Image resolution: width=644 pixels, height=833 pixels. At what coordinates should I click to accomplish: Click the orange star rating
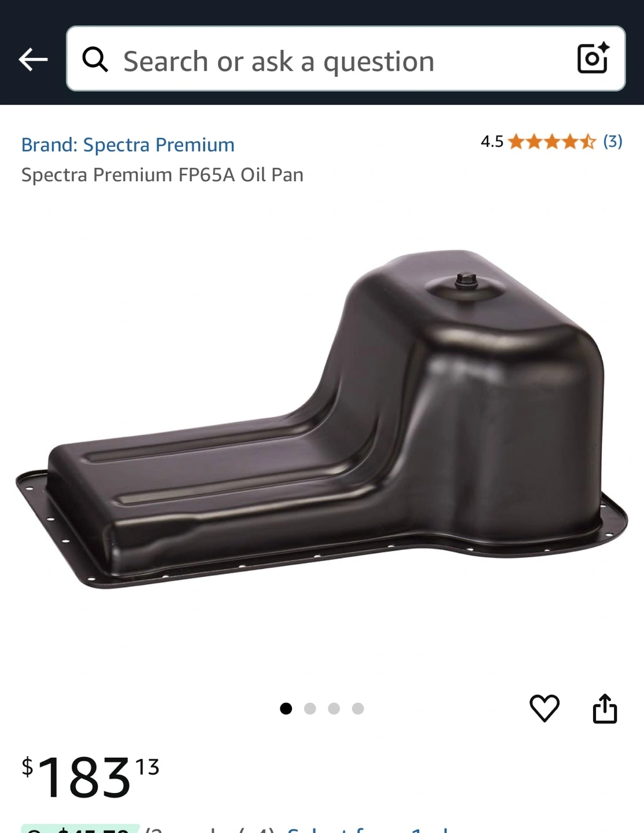click(552, 142)
